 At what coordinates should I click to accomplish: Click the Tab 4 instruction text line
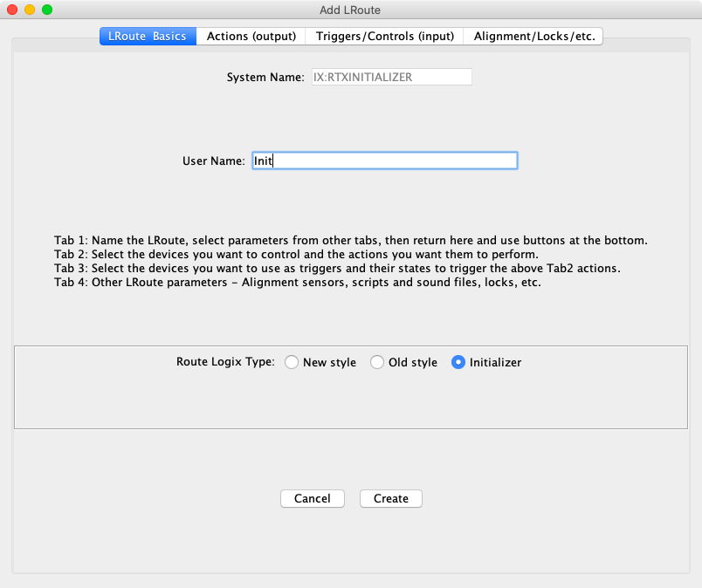297,282
